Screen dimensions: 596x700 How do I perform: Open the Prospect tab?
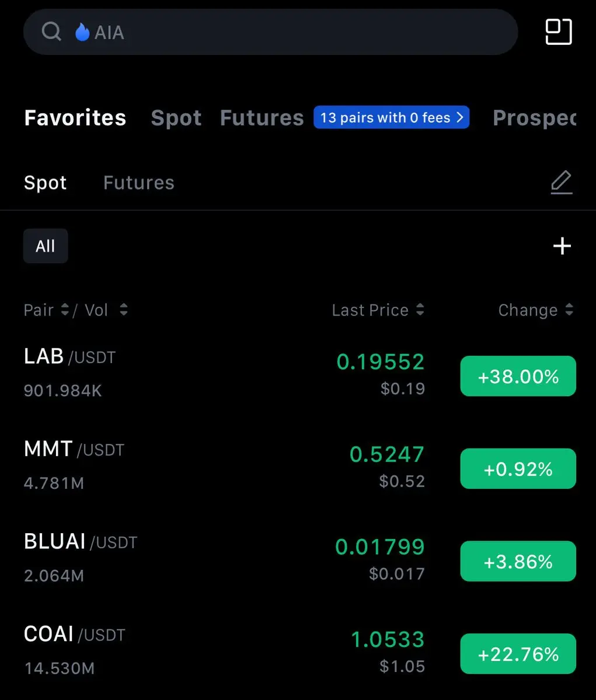[x=534, y=118]
